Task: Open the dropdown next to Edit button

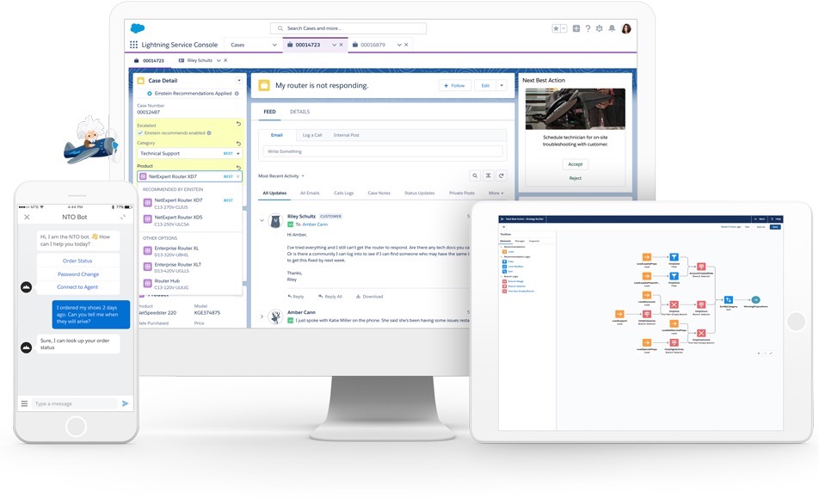Action: [x=502, y=86]
